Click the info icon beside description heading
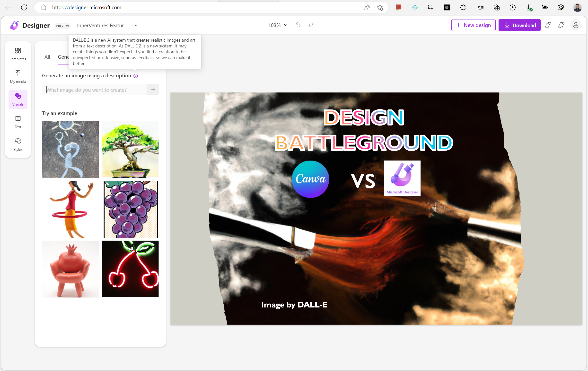The width and height of the screenshot is (588, 371). 136,76
